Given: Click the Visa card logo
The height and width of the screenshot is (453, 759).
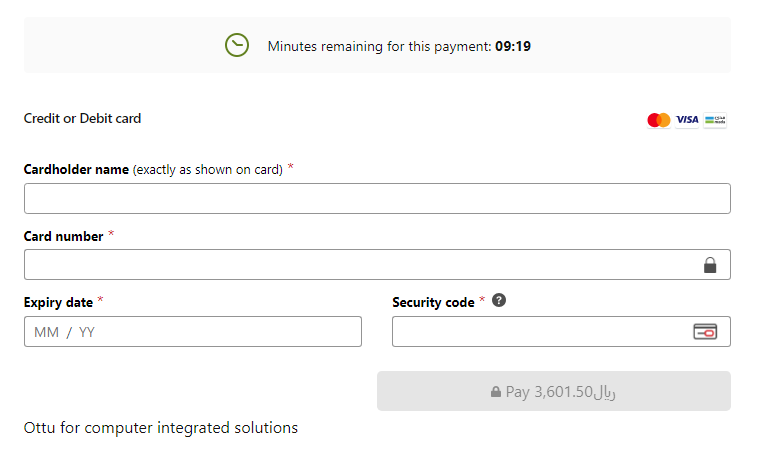Looking at the screenshot, I should point(687,120).
